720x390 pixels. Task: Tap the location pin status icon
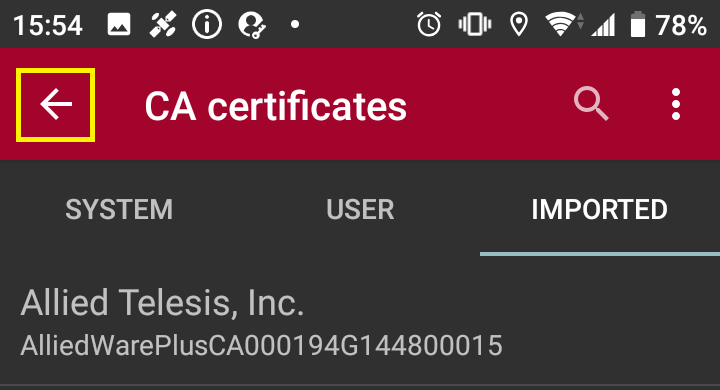point(519,24)
